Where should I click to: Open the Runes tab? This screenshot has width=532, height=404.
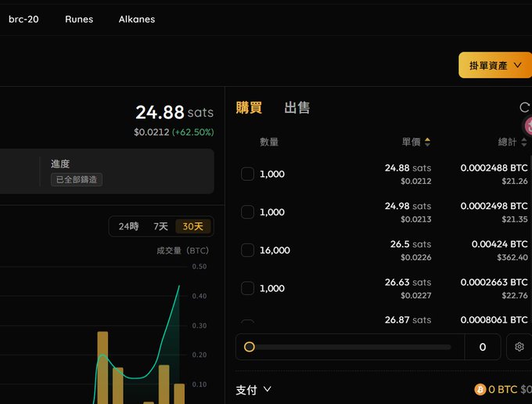tap(79, 20)
